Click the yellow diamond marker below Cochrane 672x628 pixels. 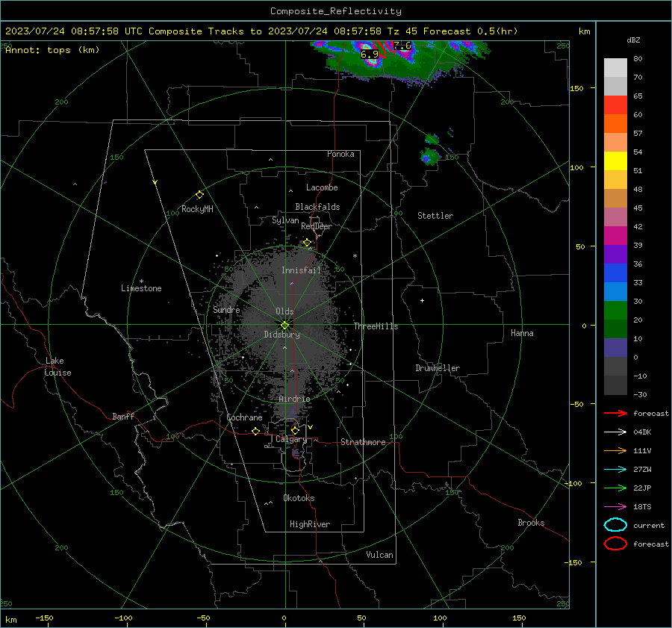coord(255,431)
